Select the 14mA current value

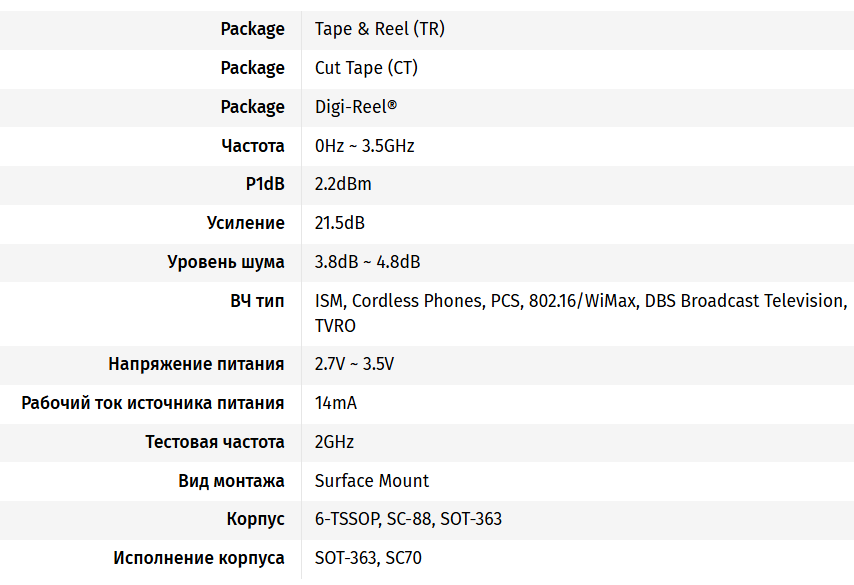(x=336, y=403)
